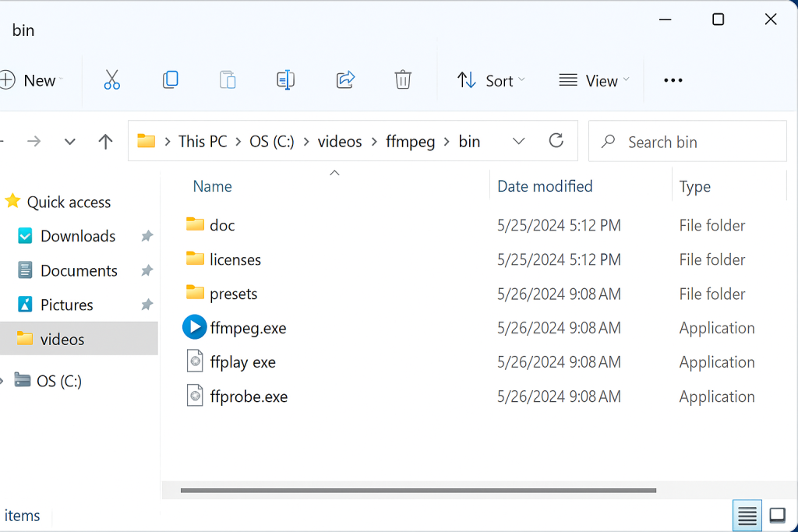Click the Copy icon in toolbar
798x532 pixels.
(x=170, y=80)
